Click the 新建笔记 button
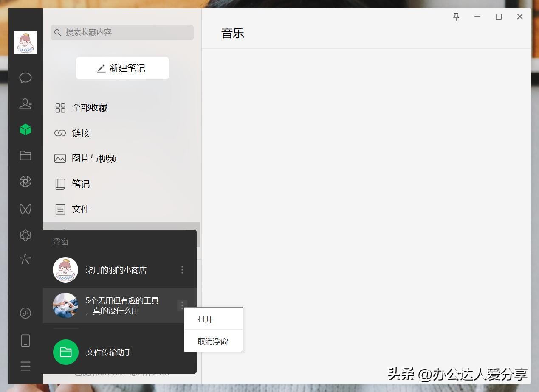 coord(122,67)
